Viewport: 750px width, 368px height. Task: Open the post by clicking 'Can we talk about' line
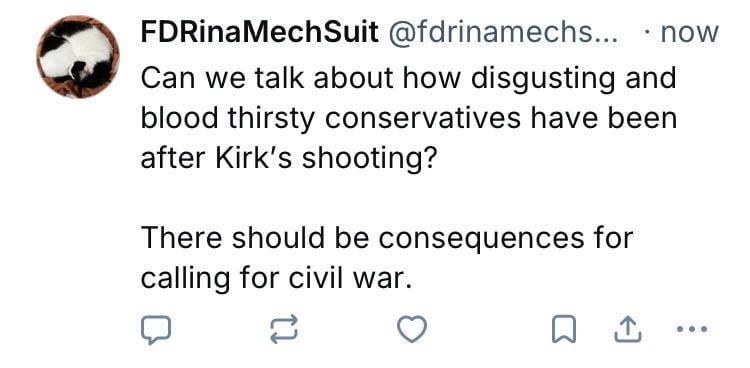click(408, 78)
